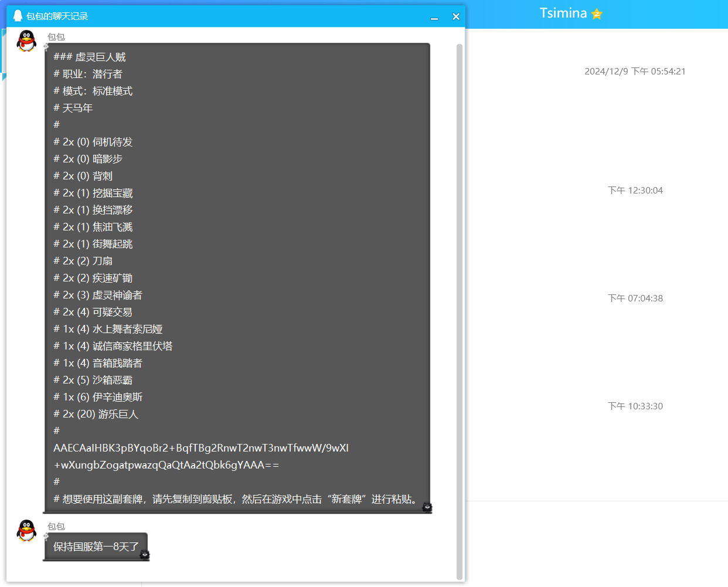The image size is (728, 587).
Task: Click 包包's avatar beside the 保持国服第一8天了 message
Action: click(26, 530)
